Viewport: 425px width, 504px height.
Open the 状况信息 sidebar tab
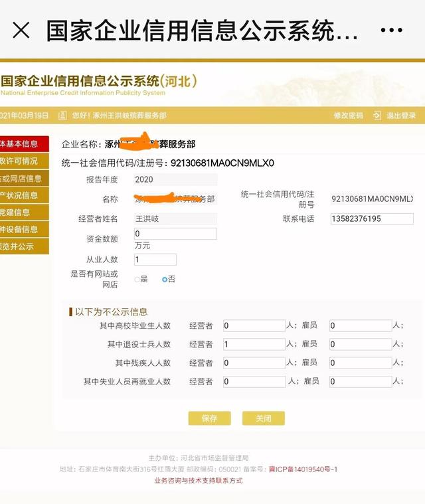(x=24, y=195)
